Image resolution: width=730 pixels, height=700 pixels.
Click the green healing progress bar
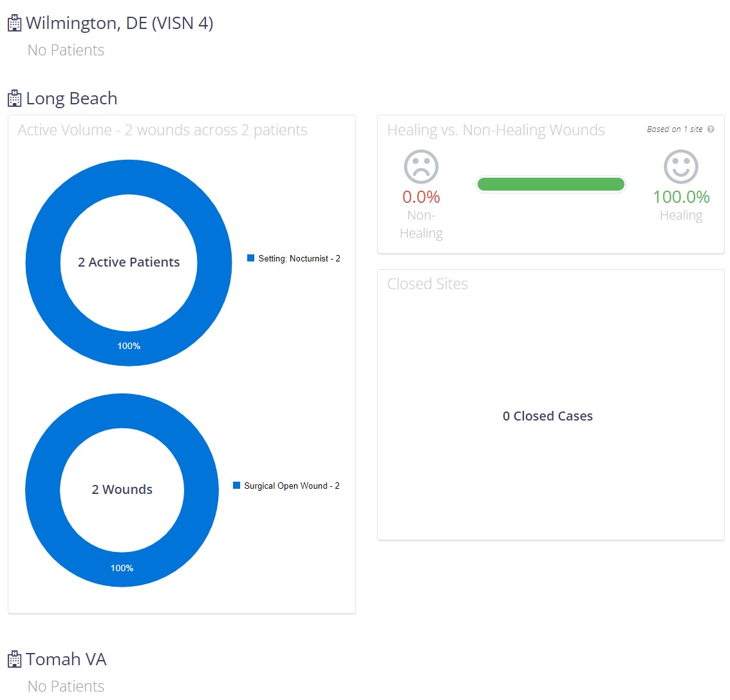tap(551, 184)
